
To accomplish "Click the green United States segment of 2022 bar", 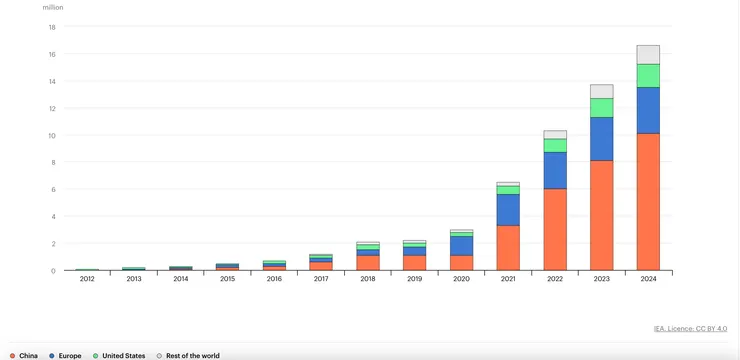I will [x=555, y=145].
